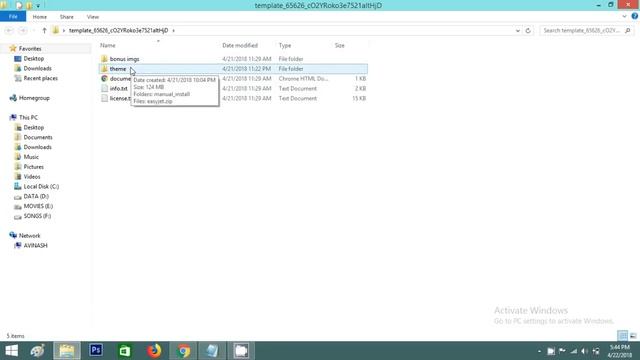Launch Firefox from the taskbar
This screenshot has width=640, height=360.
click(154, 351)
